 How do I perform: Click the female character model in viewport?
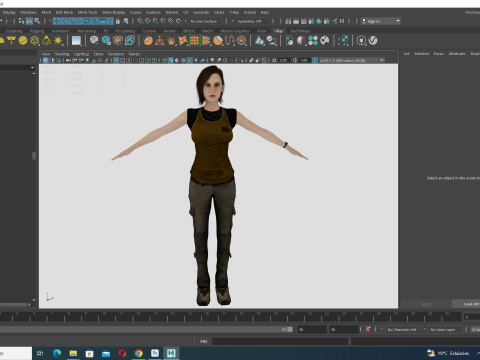coord(212,185)
